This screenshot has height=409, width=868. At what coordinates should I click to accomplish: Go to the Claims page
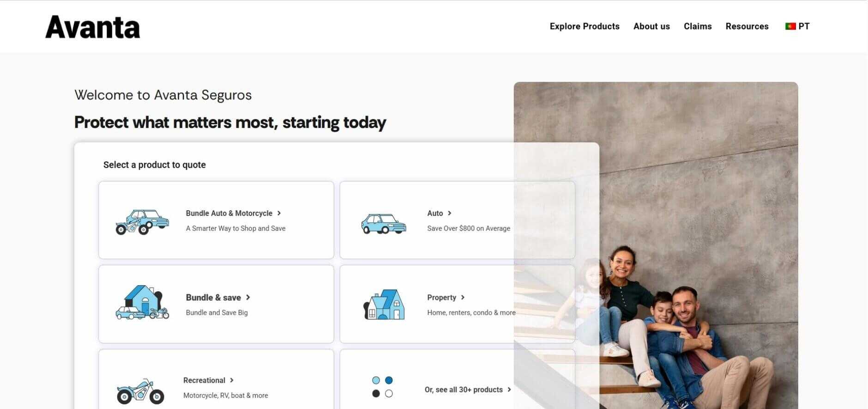coord(698,26)
